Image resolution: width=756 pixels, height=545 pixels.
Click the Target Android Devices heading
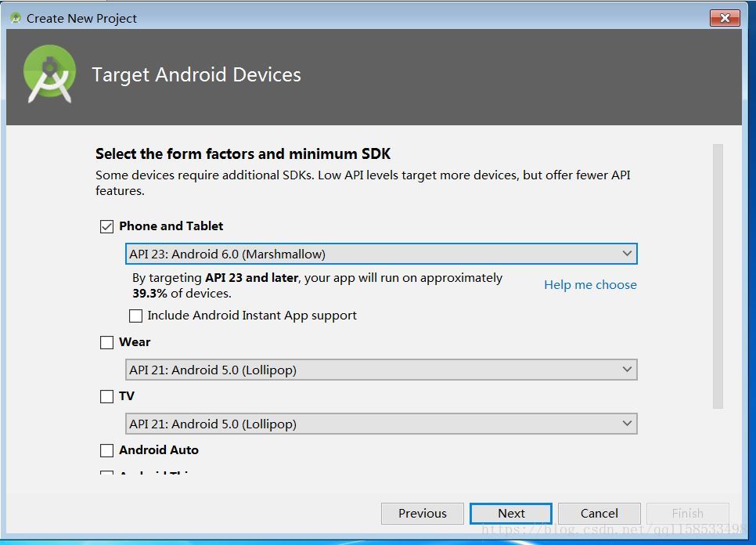click(196, 74)
